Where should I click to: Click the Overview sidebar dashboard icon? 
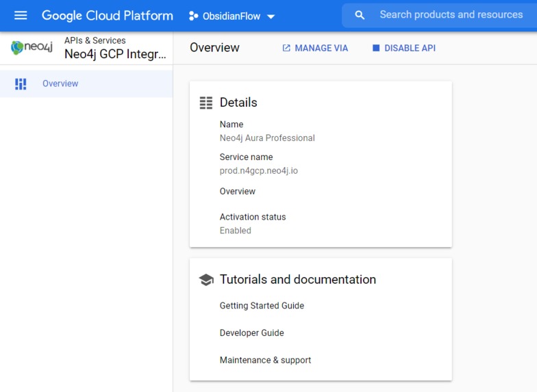[x=21, y=83]
